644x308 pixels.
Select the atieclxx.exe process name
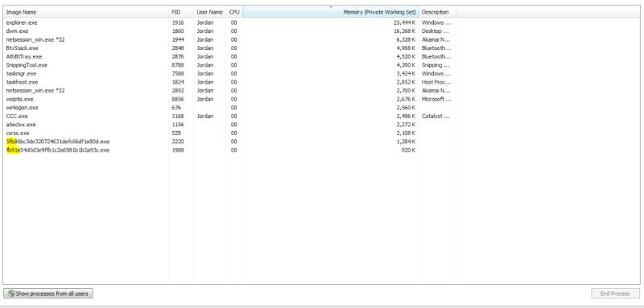21,125
